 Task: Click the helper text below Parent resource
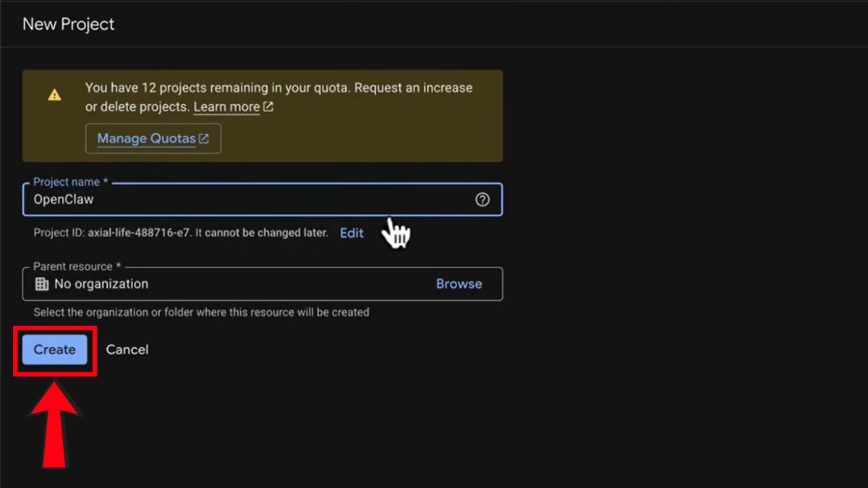pyautogui.click(x=201, y=312)
